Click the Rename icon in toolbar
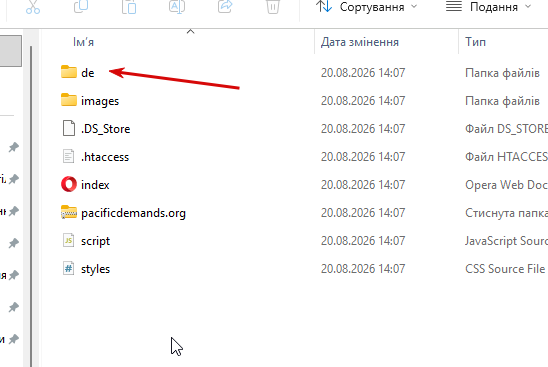Viewport: 548px width, 367px height. (x=177, y=7)
